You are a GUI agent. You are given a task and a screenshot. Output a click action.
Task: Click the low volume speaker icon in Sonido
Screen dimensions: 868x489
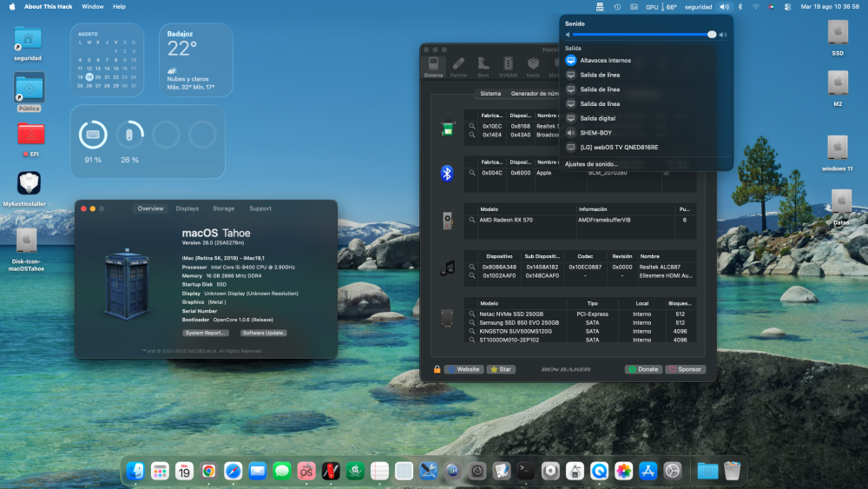pos(568,35)
